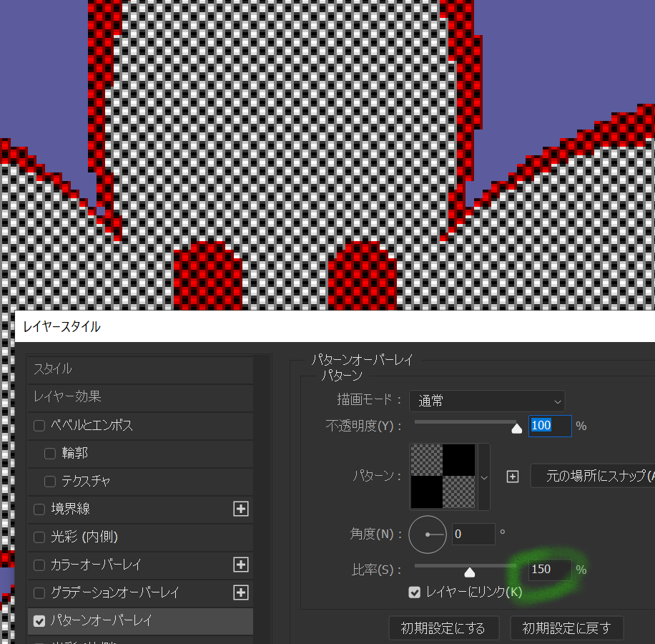Enable the テクスチャ checkbox
Viewport: 655px width, 644px height.
50,481
